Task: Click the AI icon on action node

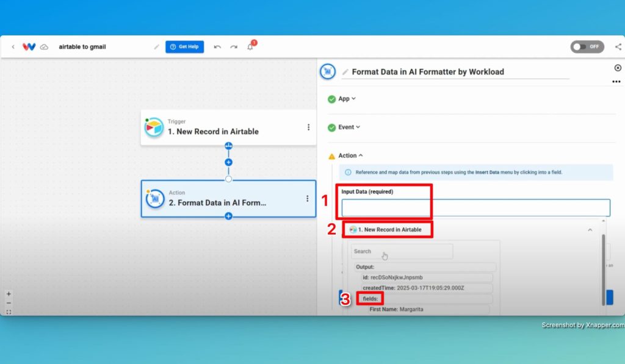Action: click(155, 199)
